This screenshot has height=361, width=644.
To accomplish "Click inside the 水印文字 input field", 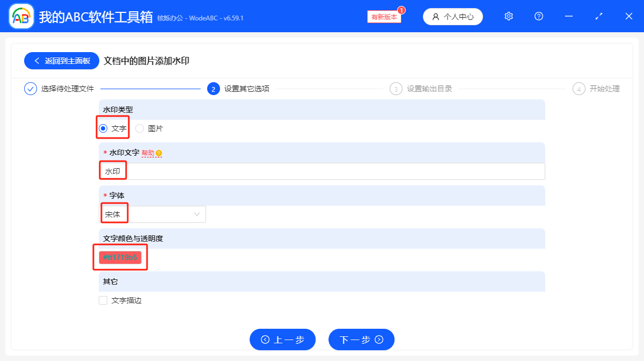I will click(268, 171).
